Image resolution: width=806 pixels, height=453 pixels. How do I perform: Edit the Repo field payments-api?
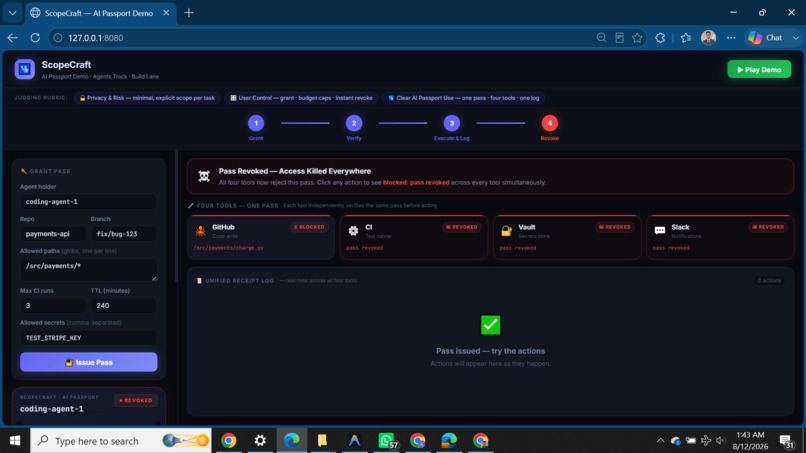tap(53, 233)
